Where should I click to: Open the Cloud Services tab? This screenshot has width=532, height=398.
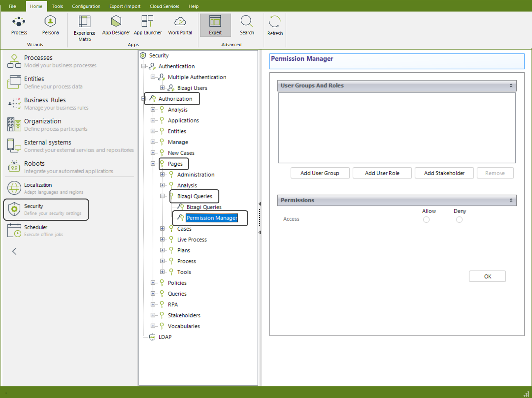tap(164, 6)
